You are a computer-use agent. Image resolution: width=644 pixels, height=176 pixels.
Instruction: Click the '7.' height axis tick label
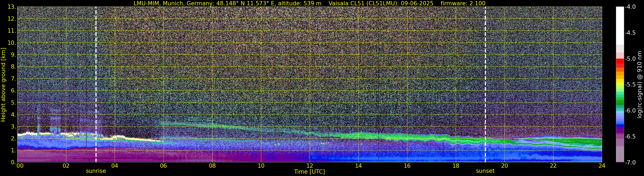(13, 79)
